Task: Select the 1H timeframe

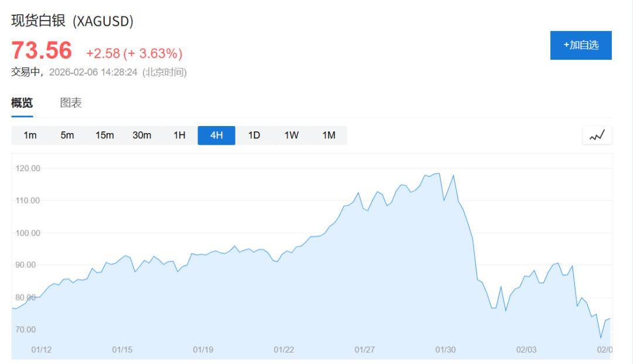Action: 179,135
